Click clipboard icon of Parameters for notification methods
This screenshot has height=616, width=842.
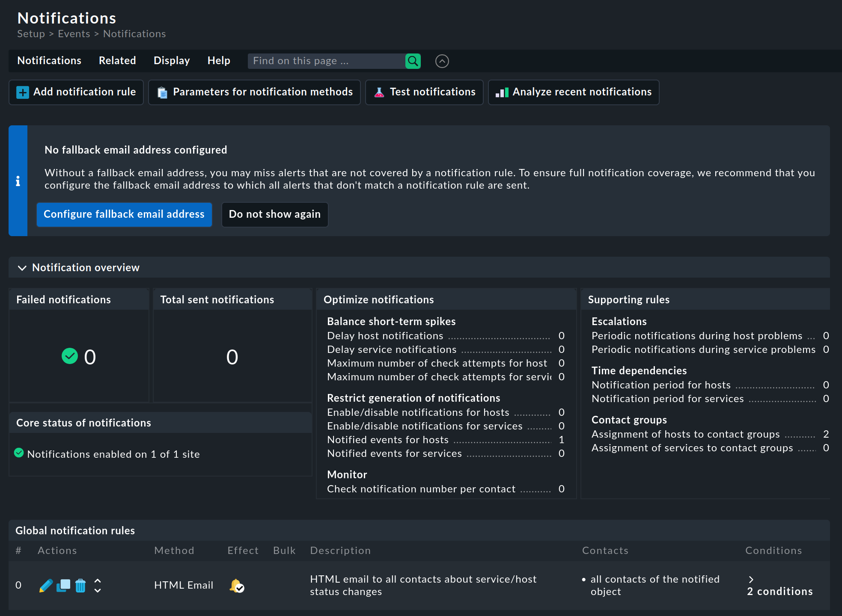coord(162,92)
